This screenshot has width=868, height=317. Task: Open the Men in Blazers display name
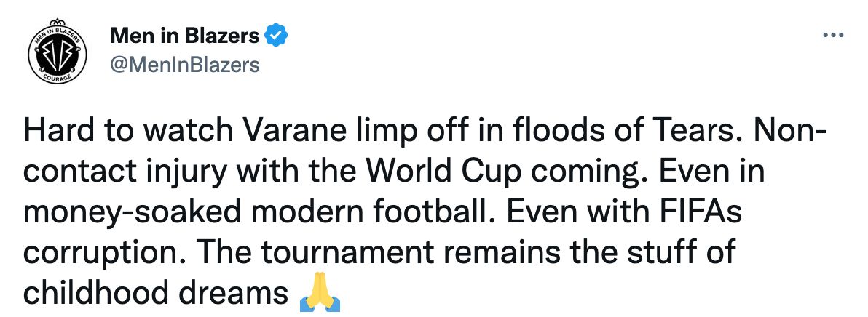click(x=185, y=35)
